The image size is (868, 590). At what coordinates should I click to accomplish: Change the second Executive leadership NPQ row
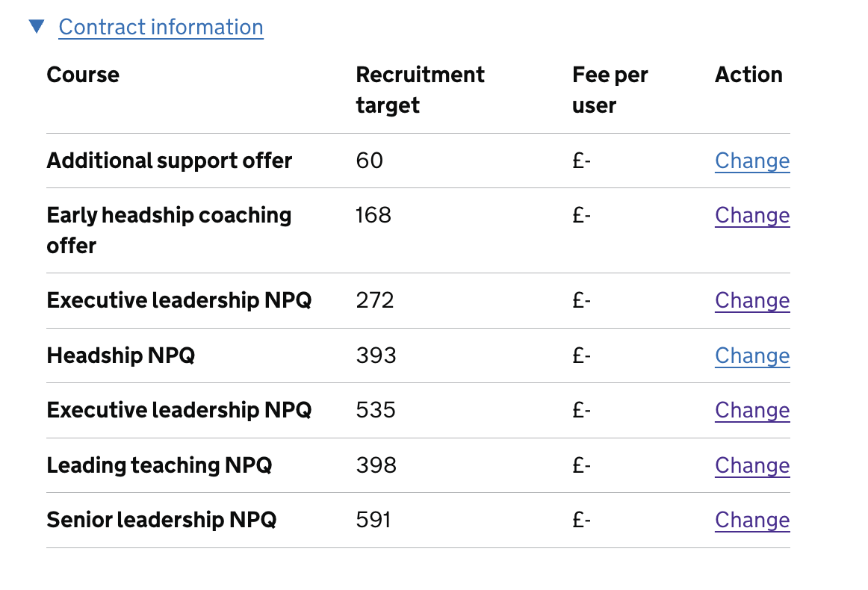click(x=752, y=410)
